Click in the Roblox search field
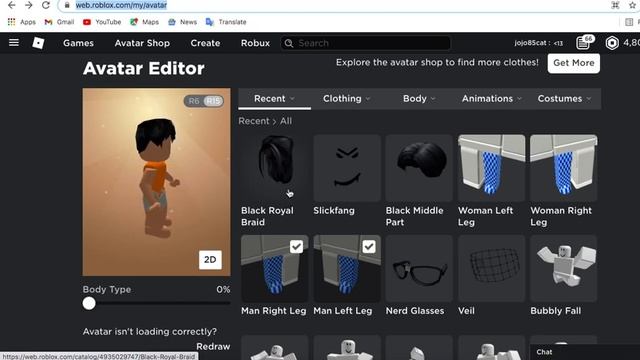Screen dimensions: 640x360 coord(365,43)
